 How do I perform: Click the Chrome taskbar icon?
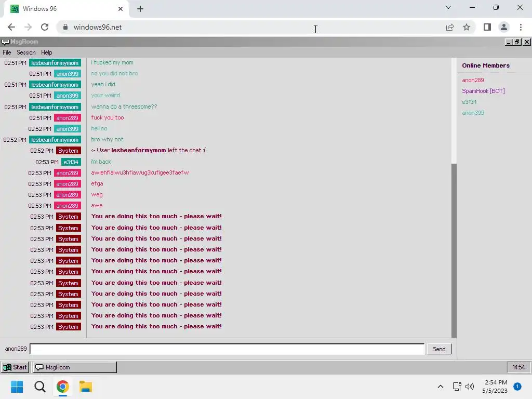63,387
